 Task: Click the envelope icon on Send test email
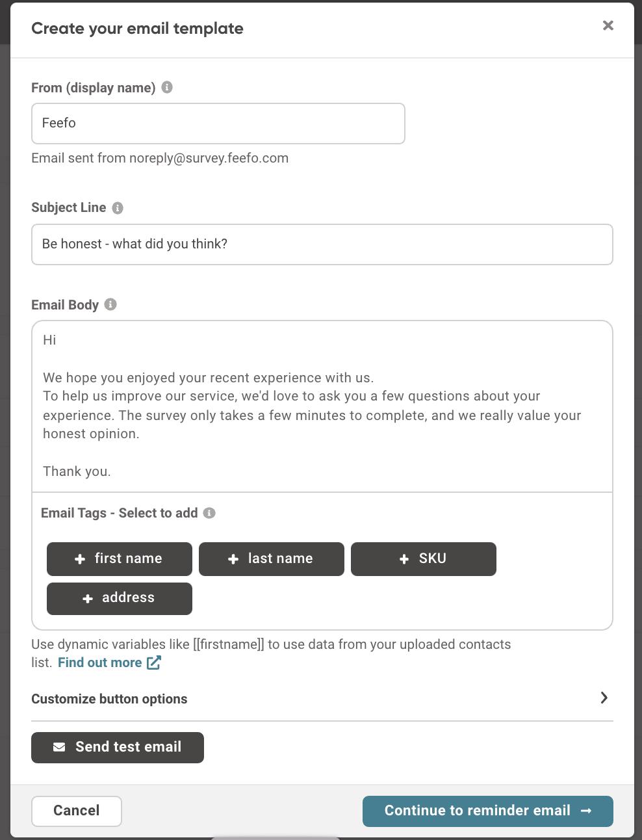pos(59,747)
